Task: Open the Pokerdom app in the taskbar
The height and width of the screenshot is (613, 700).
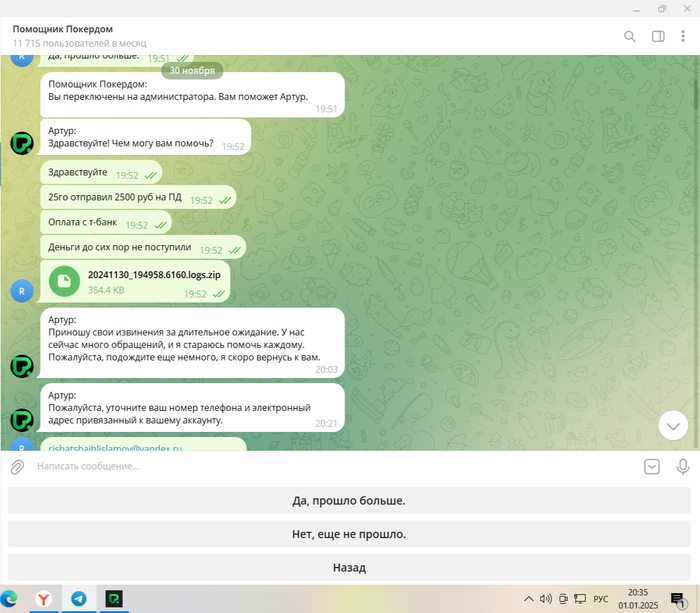Action: click(x=114, y=599)
